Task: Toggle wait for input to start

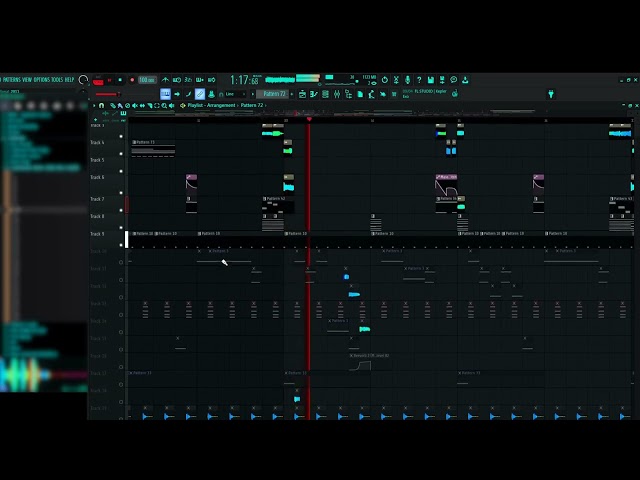Action: (177, 80)
